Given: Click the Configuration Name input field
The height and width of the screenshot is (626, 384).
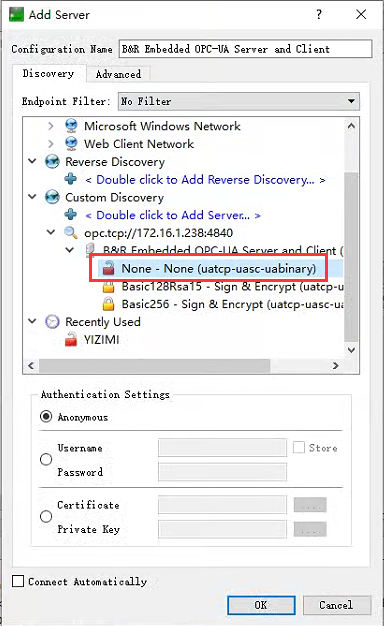Looking at the screenshot, I should pos(245,49).
